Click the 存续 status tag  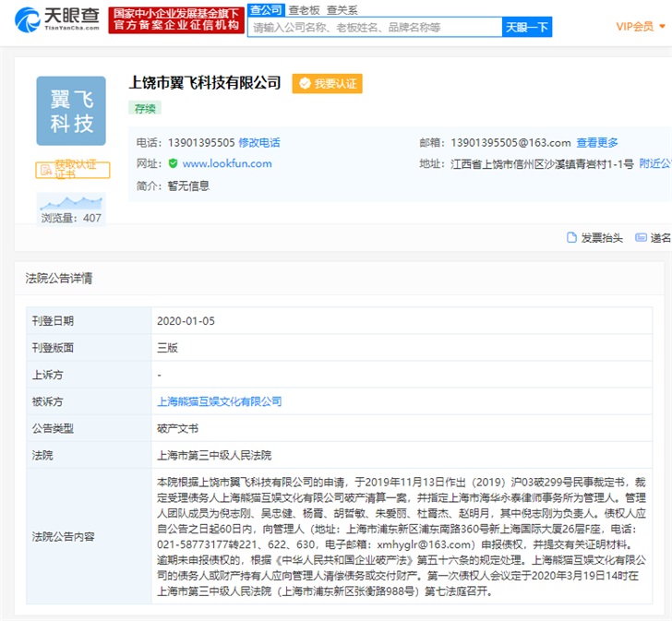coord(146,108)
